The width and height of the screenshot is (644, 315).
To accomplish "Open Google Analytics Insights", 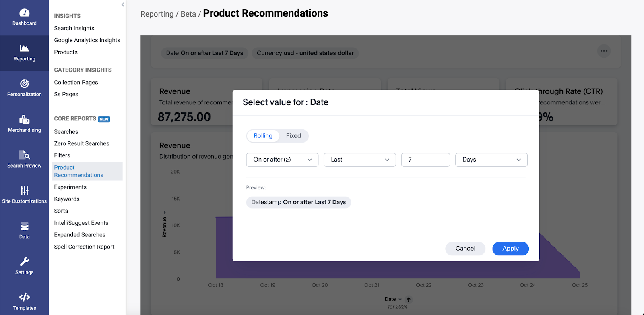I will (x=87, y=40).
